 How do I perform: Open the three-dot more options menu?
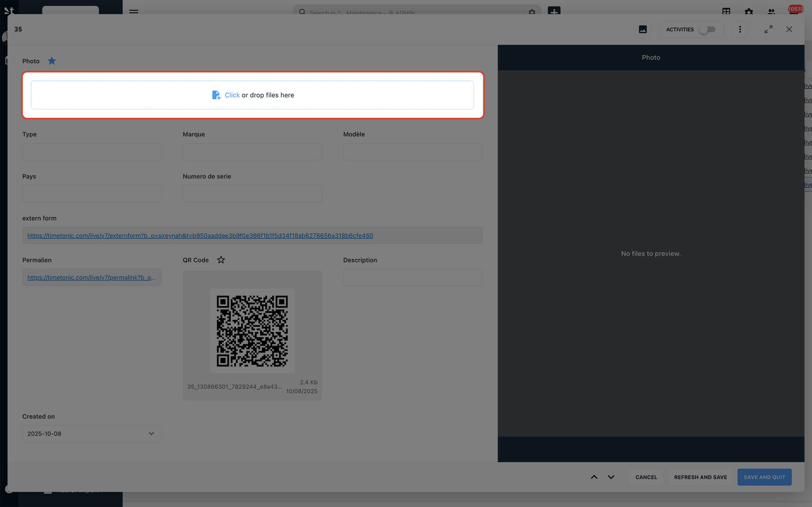click(x=740, y=29)
